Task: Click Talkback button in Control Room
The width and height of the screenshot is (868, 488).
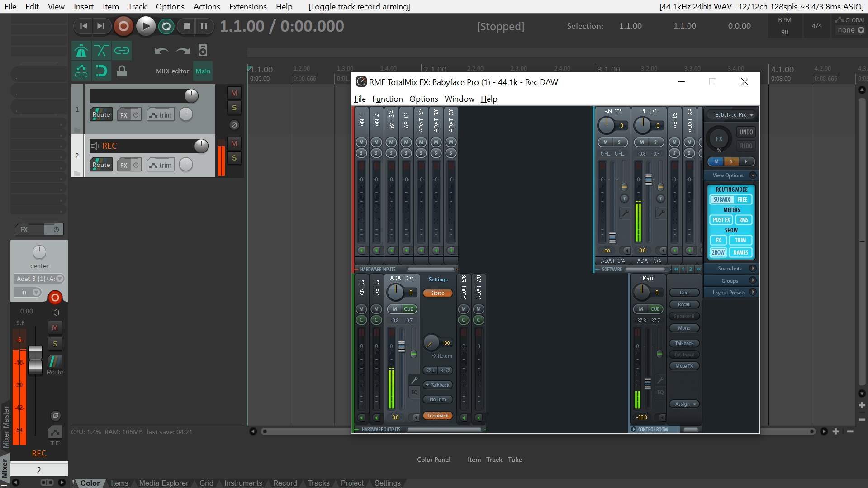Action: pyautogui.click(x=684, y=343)
